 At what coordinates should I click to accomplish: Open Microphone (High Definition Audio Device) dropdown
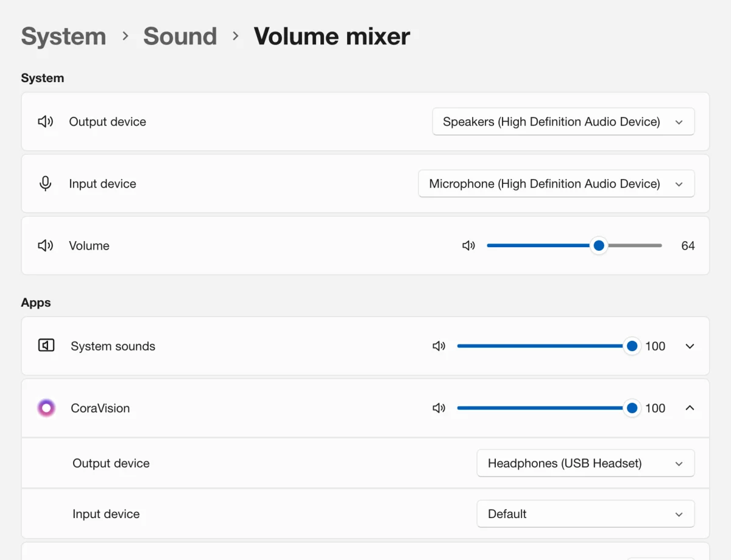(556, 184)
